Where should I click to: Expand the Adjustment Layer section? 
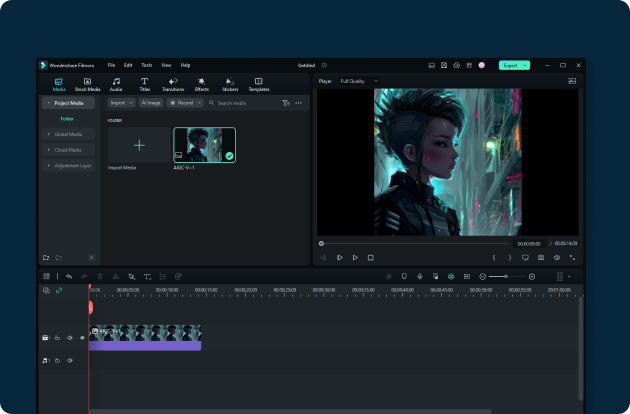coord(49,166)
